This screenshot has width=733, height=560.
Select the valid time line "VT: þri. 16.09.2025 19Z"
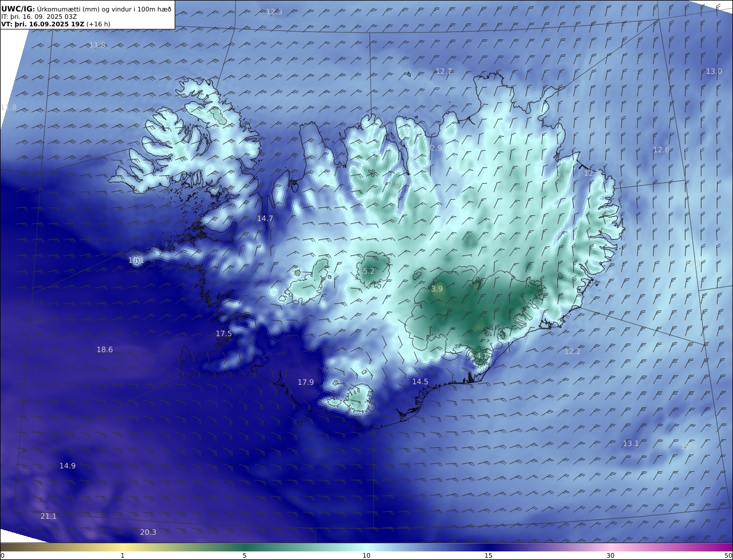[x=43, y=24]
